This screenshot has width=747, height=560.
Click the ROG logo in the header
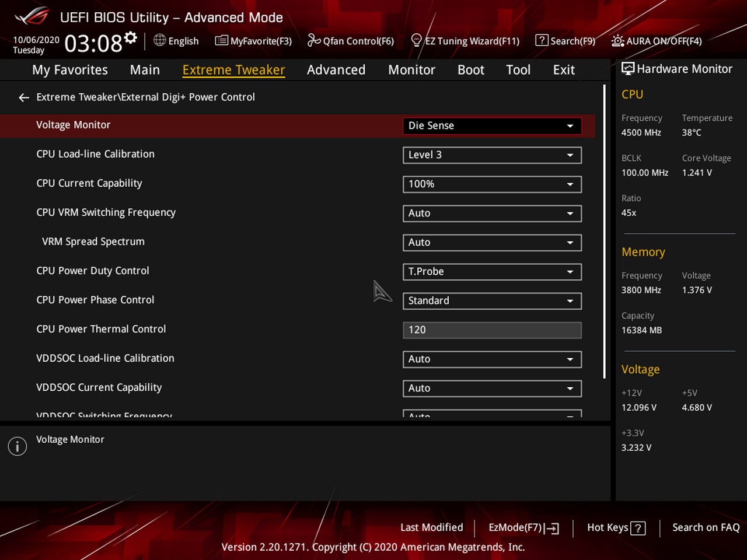pyautogui.click(x=32, y=17)
